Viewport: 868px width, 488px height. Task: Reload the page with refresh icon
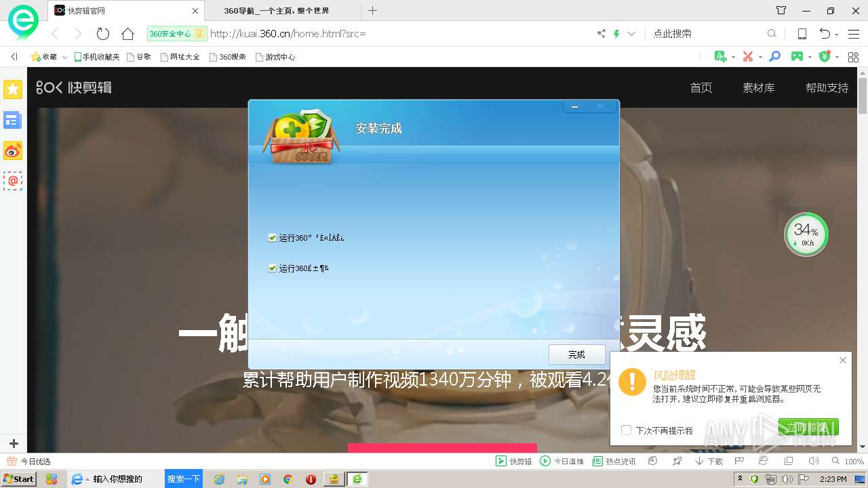pos(103,34)
